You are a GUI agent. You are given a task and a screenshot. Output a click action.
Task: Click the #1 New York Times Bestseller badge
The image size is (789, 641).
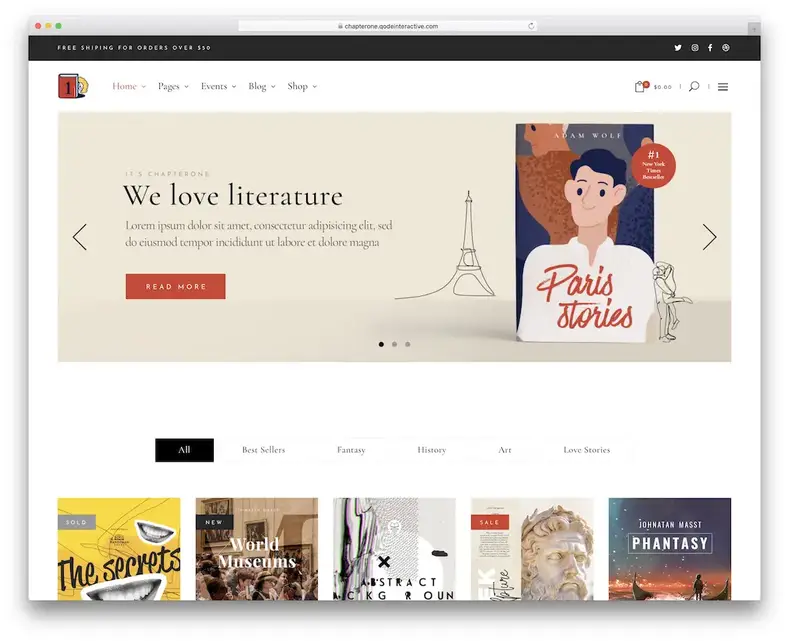[x=653, y=166]
